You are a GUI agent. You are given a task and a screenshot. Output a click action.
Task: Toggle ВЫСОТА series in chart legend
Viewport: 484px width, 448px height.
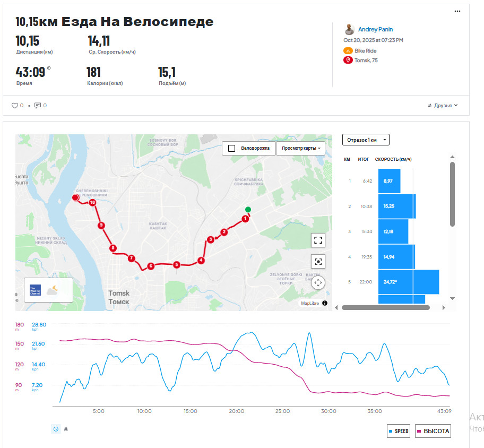pyautogui.click(x=433, y=431)
